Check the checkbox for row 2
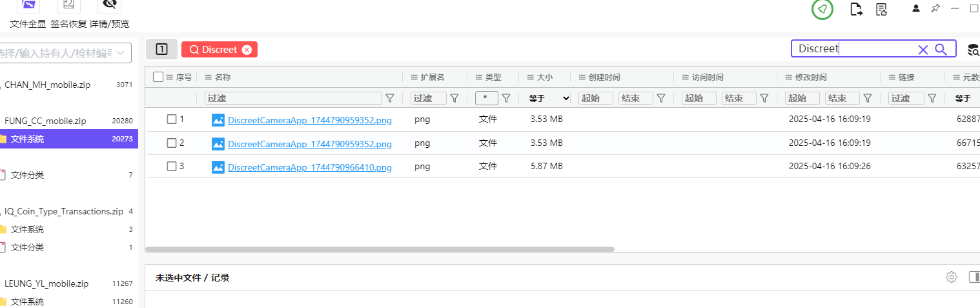 (172, 143)
